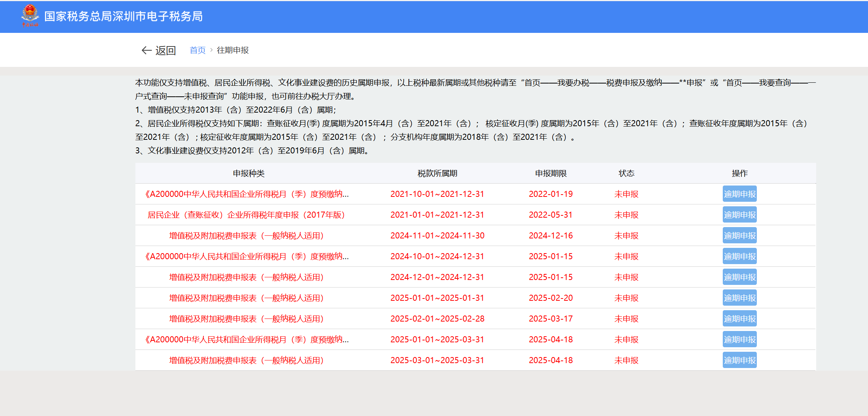Click deadline cell 2025-03-17

551,319
